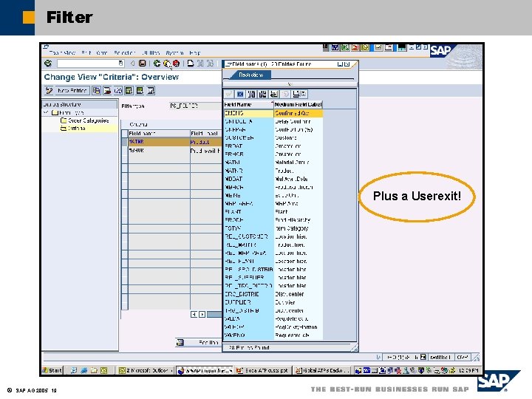Click the command field dropdown history icon
The height and width of the screenshot is (399, 532).
point(120,63)
